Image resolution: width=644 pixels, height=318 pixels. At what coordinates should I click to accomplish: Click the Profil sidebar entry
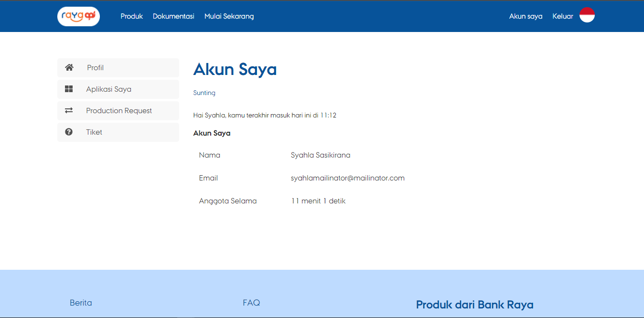click(x=95, y=67)
